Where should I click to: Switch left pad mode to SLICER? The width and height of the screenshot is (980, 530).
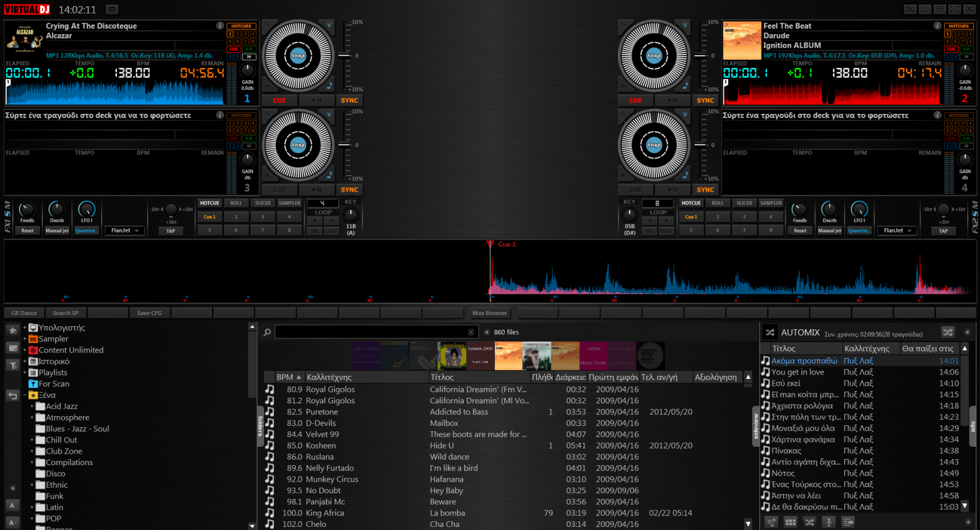point(263,203)
